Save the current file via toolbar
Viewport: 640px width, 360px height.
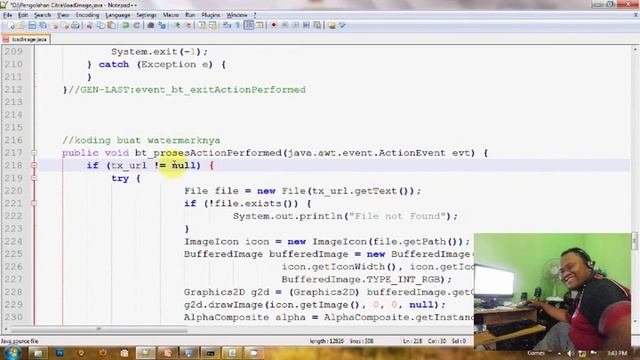coord(32,25)
